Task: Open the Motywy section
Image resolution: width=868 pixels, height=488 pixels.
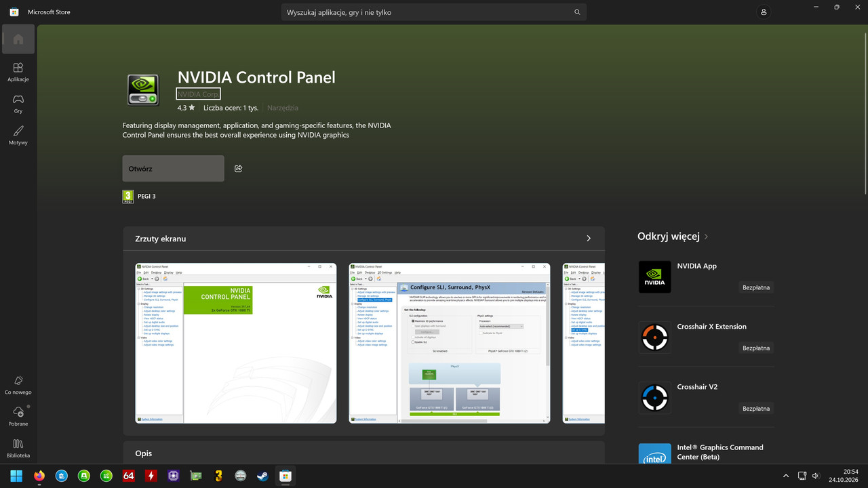Action: pos(18,136)
